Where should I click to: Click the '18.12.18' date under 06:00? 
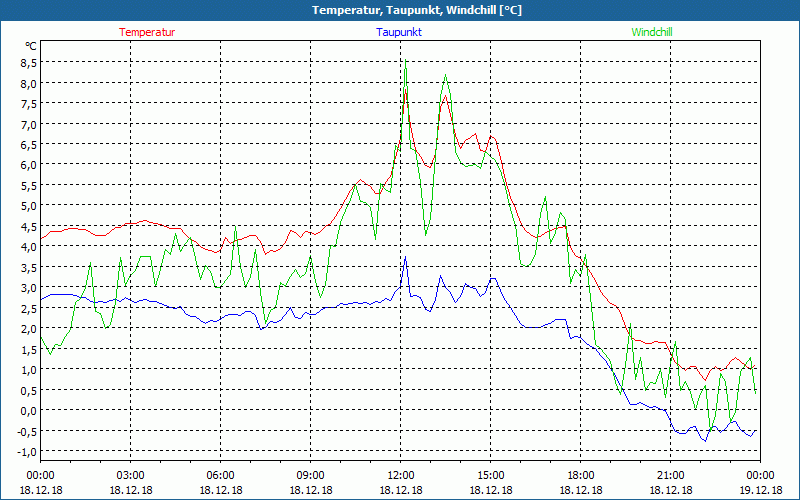coord(220,490)
